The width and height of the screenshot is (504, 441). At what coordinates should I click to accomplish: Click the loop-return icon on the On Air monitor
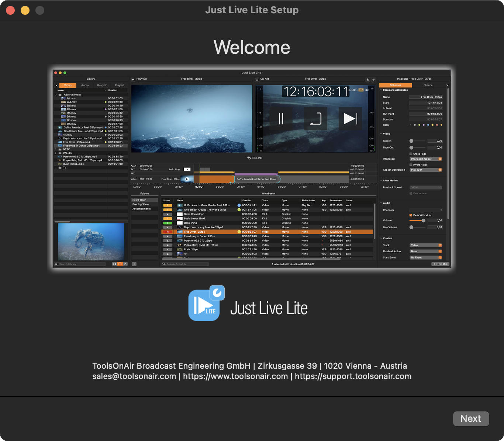[316, 119]
